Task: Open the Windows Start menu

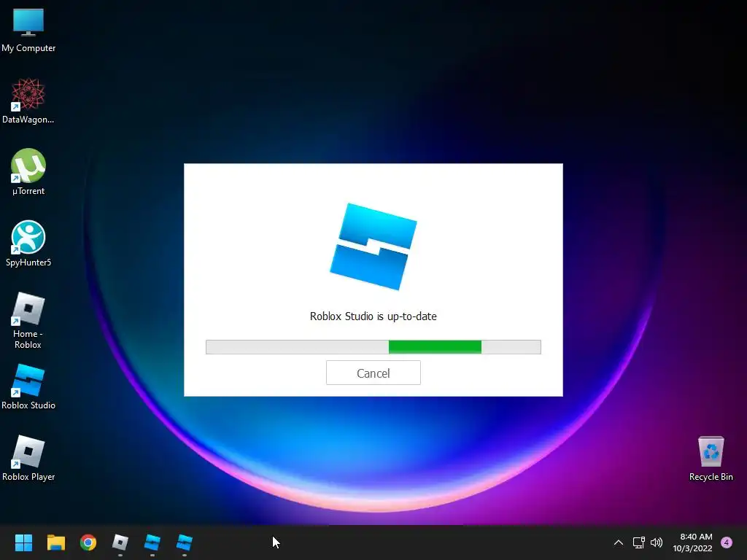Action: 23,542
